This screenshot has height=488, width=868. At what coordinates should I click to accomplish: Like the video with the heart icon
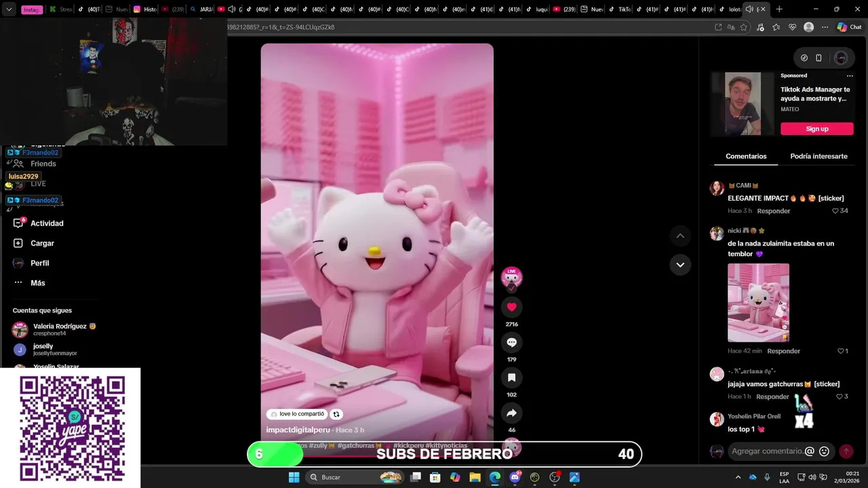coord(511,307)
